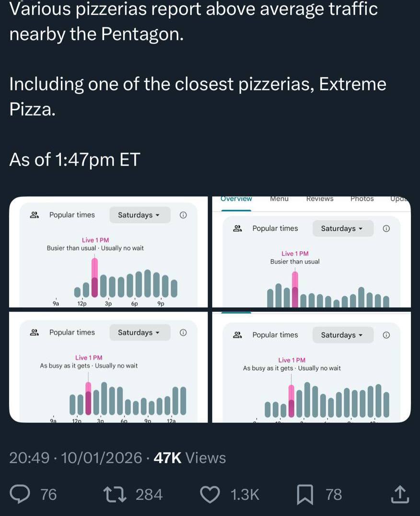Click info icon in top-left chart
The width and height of the screenshot is (420, 516).
(183, 215)
